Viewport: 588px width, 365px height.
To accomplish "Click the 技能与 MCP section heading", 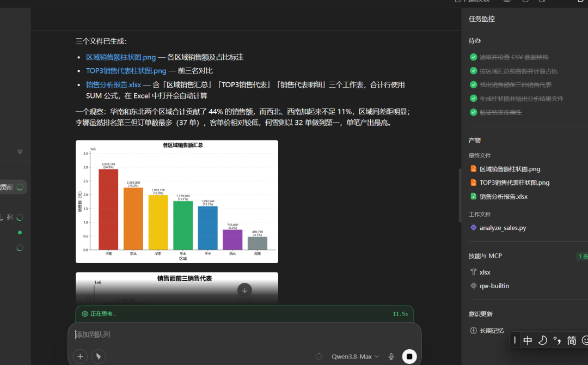I will [x=485, y=256].
